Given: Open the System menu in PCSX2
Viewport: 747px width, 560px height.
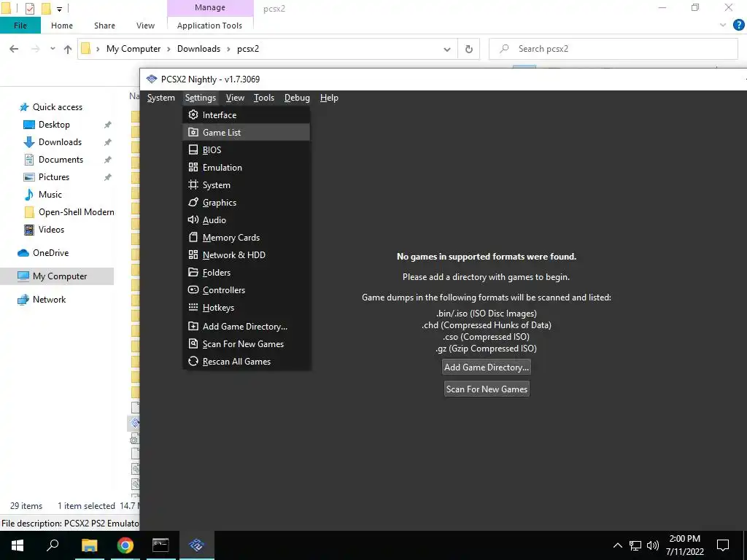Looking at the screenshot, I should click(161, 98).
